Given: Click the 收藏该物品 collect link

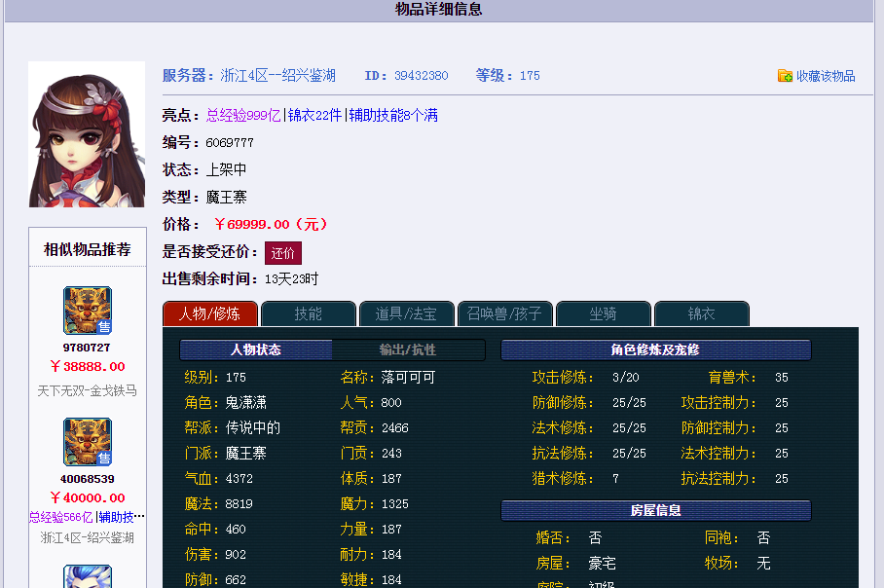Looking at the screenshot, I should click(x=829, y=74).
